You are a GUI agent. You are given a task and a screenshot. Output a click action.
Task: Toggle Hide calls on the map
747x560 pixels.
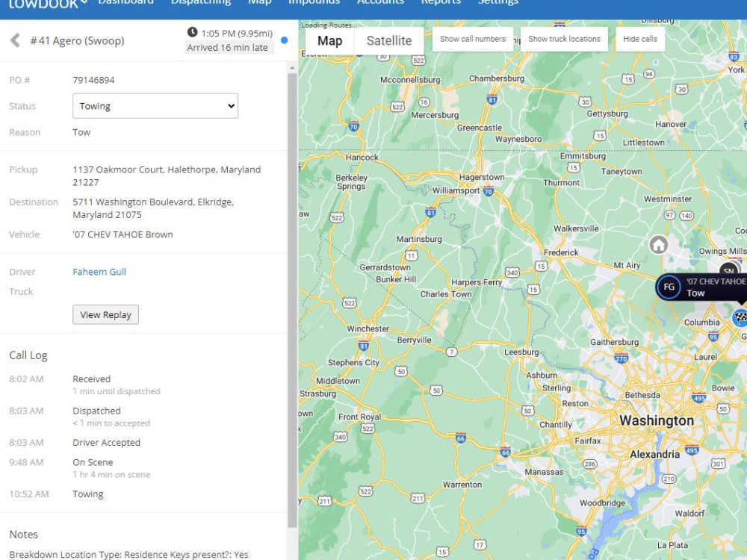pyautogui.click(x=640, y=39)
